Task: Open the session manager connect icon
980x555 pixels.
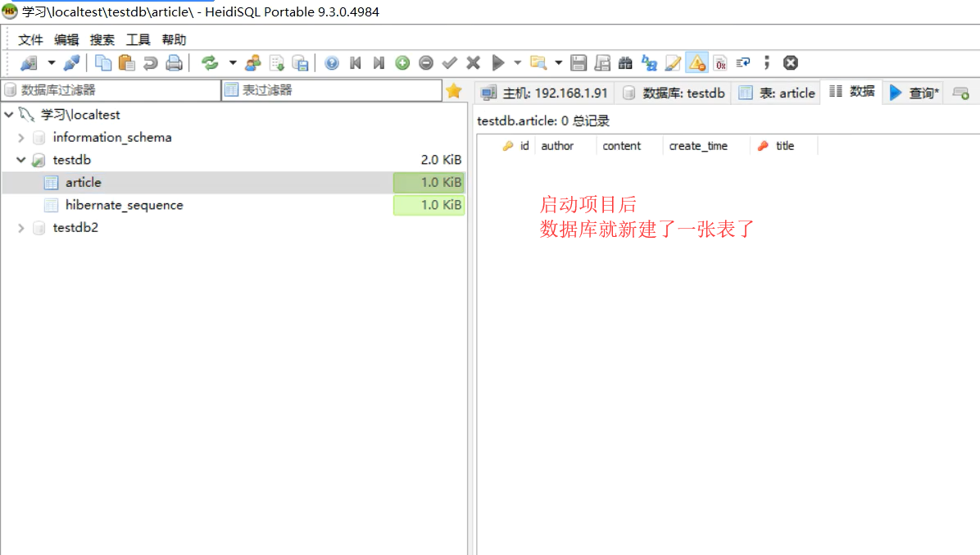Action: pos(29,63)
